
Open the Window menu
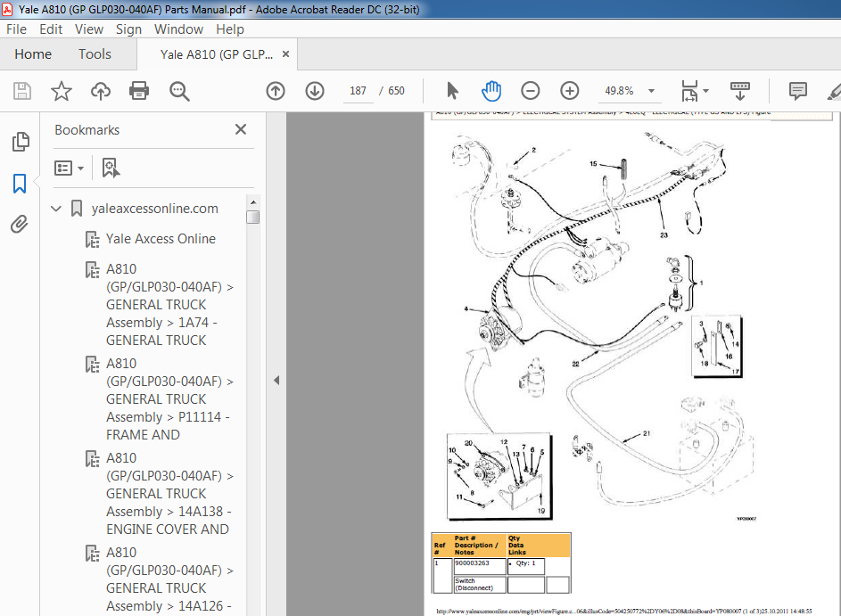point(178,29)
